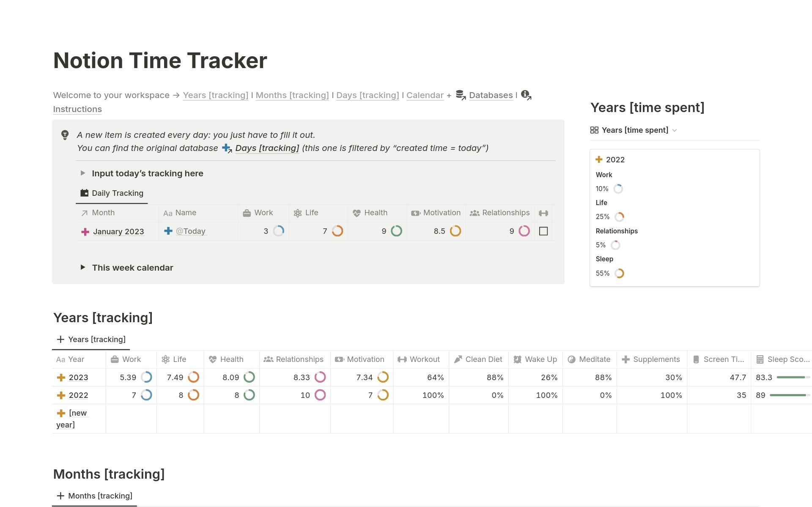Click the pink plus icon beside January 2023
The height and width of the screenshot is (507, 812).
coord(85,232)
